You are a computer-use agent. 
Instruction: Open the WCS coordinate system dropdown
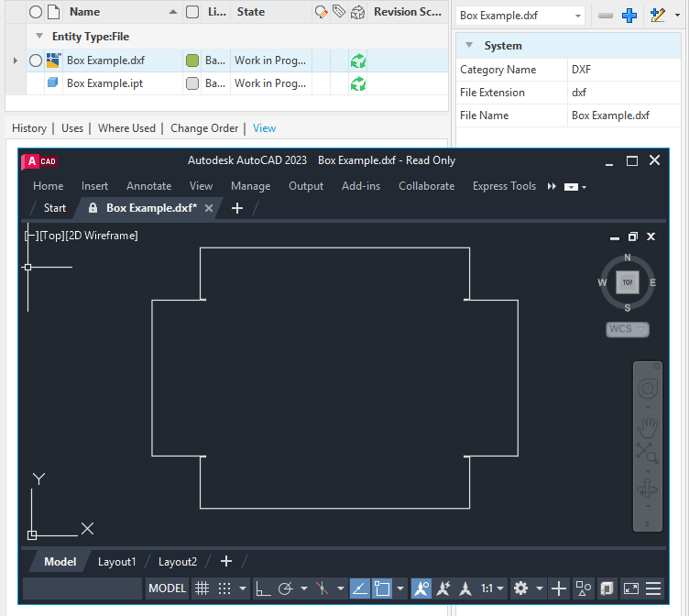627,329
